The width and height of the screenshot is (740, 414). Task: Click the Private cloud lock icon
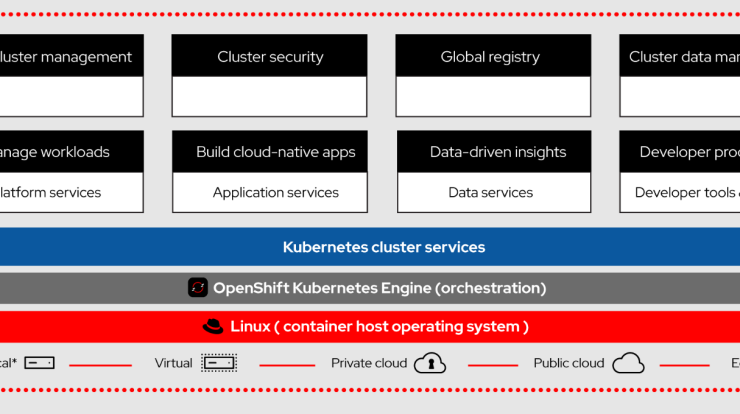tap(430, 363)
